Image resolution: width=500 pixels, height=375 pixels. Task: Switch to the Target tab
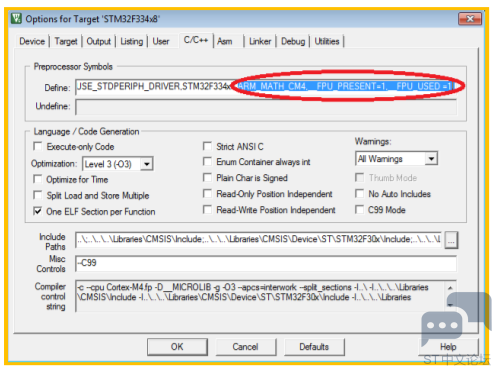click(66, 41)
